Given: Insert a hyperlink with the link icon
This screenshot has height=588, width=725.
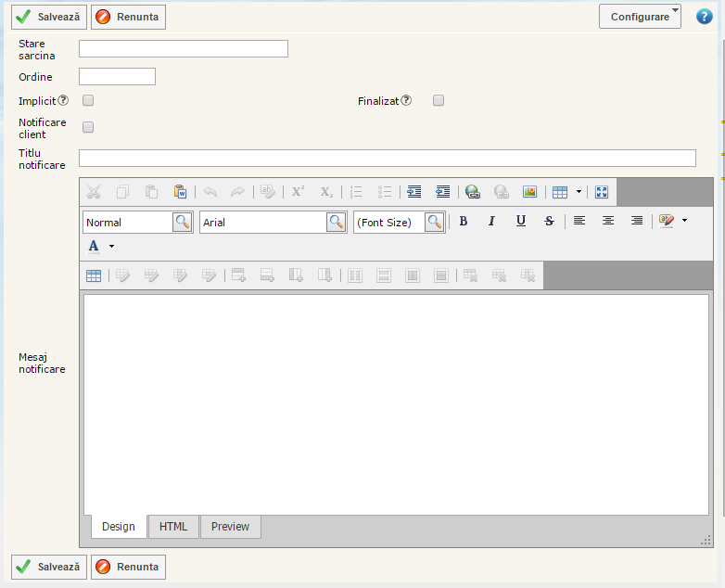Looking at the screenshot, I should [x=473, y=192].
